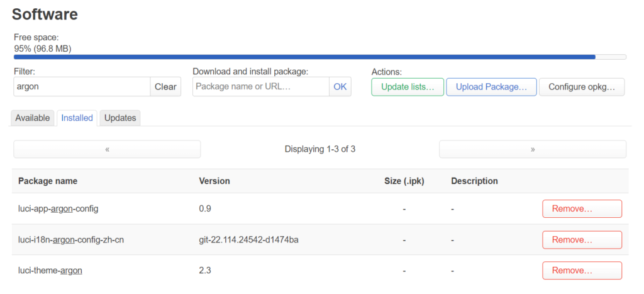Open the Upload Package dialog
Image resolution: width=644 pixels, height=294 pixels.
click(x=491, y=87)
